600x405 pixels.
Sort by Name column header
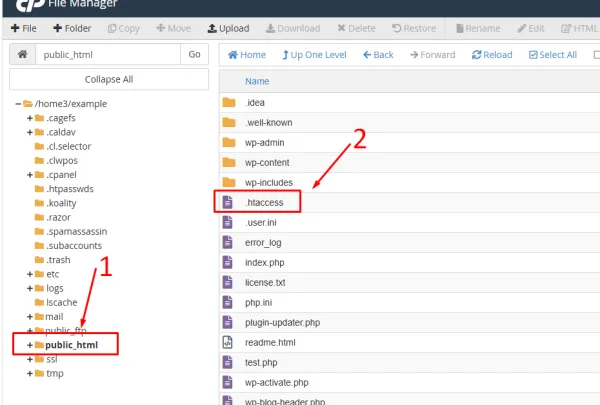click(257, 81)
